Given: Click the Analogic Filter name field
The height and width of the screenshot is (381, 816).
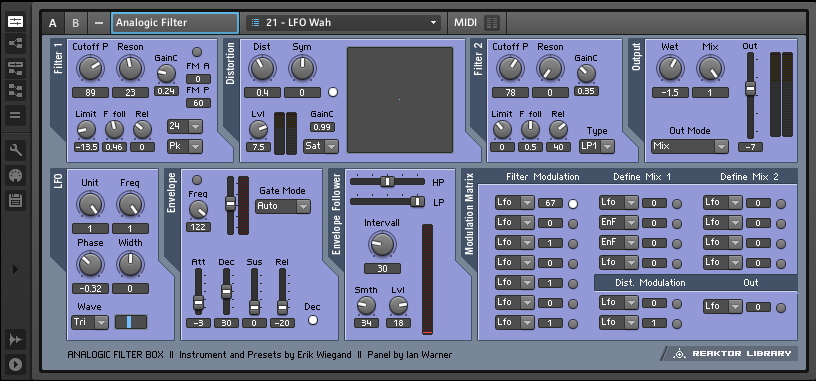Looking at the screenshot, I should [175, 23].
